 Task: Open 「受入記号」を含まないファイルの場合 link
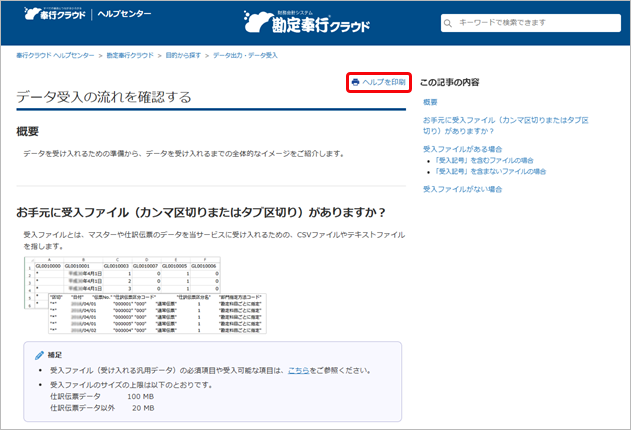coord(490,172)
